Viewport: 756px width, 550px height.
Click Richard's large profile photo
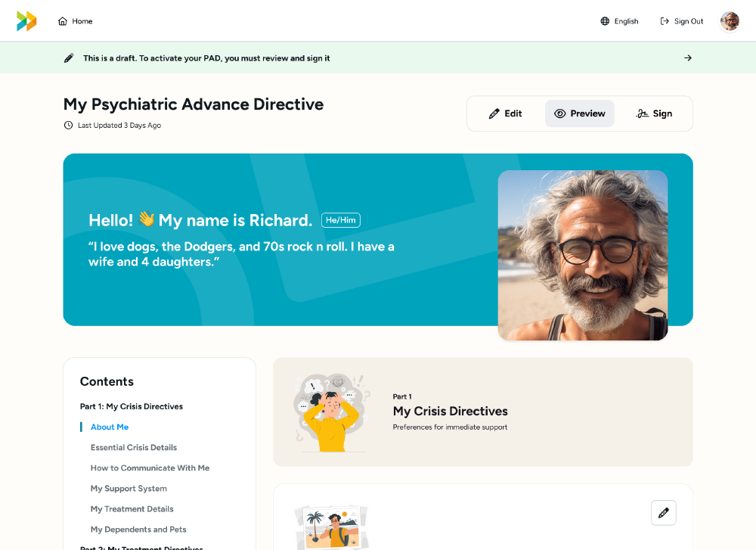[x=583, y=255]
